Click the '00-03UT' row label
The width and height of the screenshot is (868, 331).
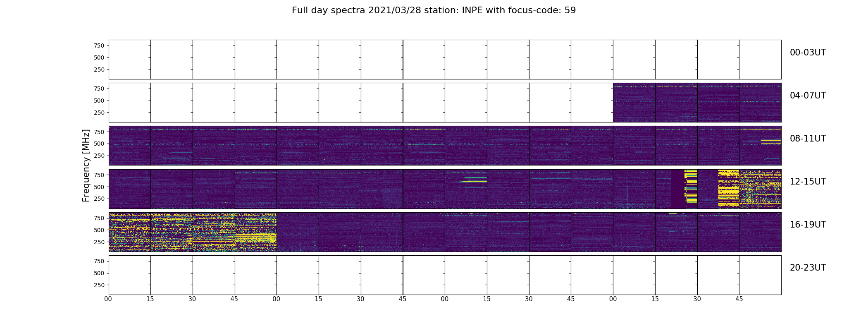[x=808, y=53]
